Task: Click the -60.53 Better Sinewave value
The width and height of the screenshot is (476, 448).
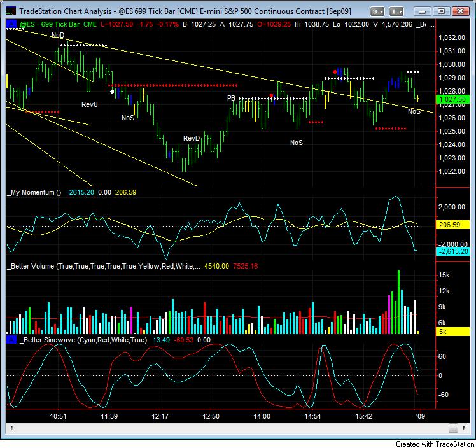Action: 184,340
